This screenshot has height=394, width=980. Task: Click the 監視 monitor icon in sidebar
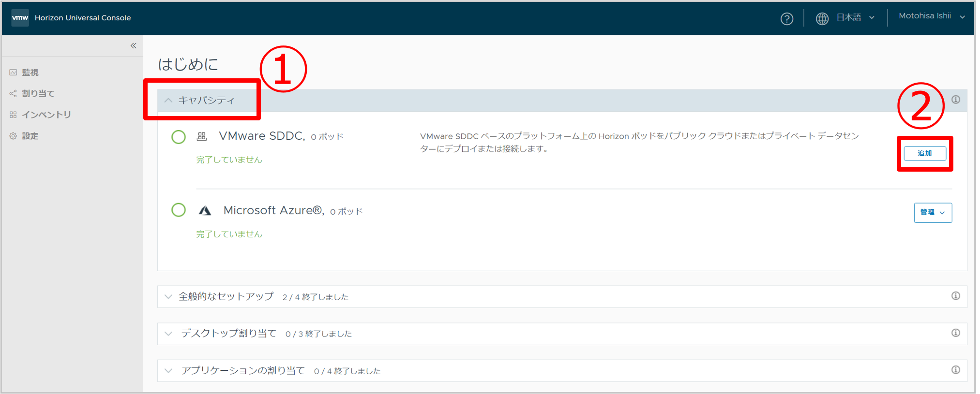click(13, 73)
